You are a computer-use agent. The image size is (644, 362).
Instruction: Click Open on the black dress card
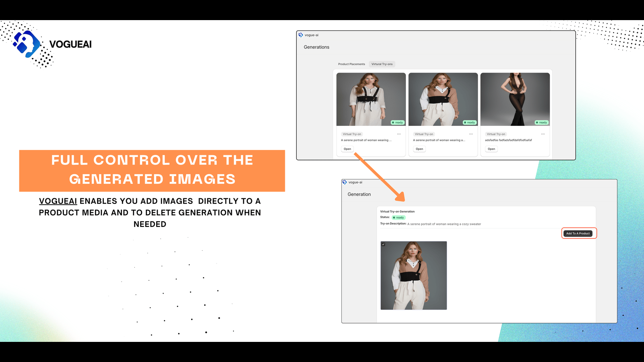pos(491,149)
